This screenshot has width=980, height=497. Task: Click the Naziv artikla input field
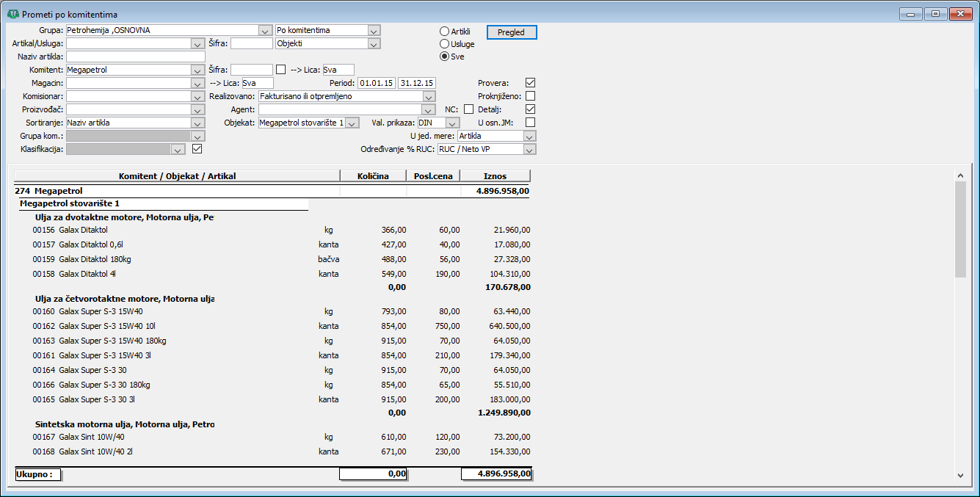coord(135,57)
